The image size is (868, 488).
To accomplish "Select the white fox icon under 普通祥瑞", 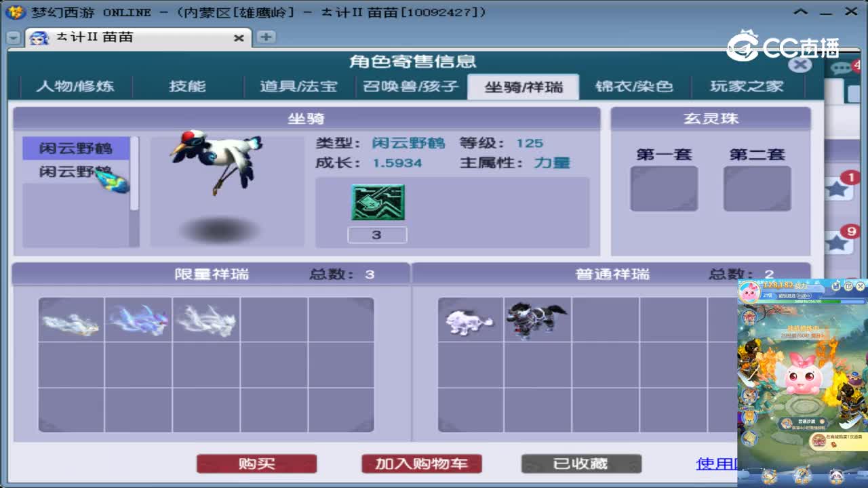I will pyautogui.click(x=469, y=319).
